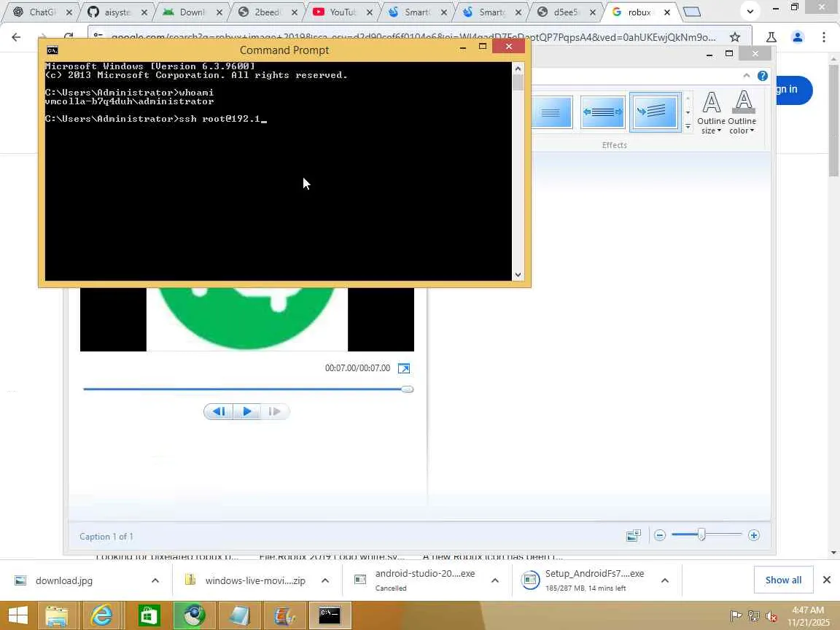Image resolution: width=840 pixels, height=630 pixels.
Task: Click the Chrome address bar URL
Action: coord(413,37)
